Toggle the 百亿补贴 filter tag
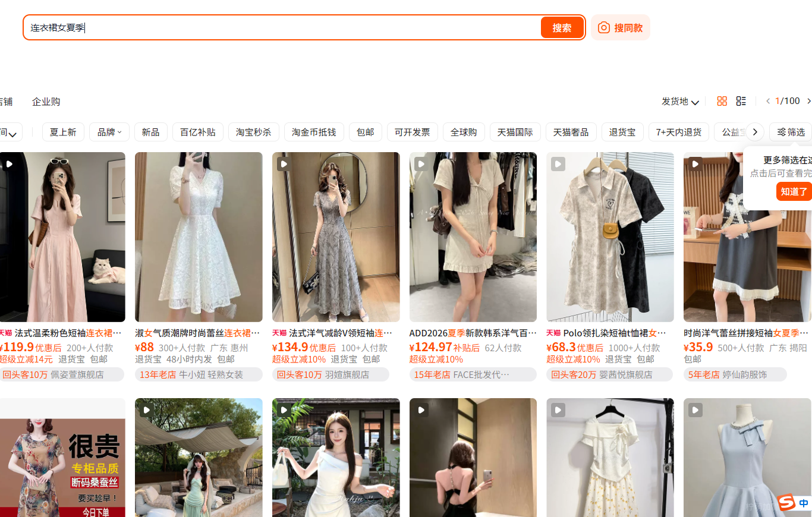The width and height of the screenshot is (812, 517). [x=198, y=132]
